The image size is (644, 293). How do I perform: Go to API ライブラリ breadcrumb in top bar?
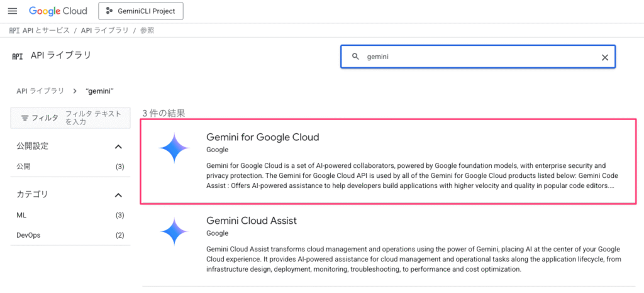pos(105,30)
